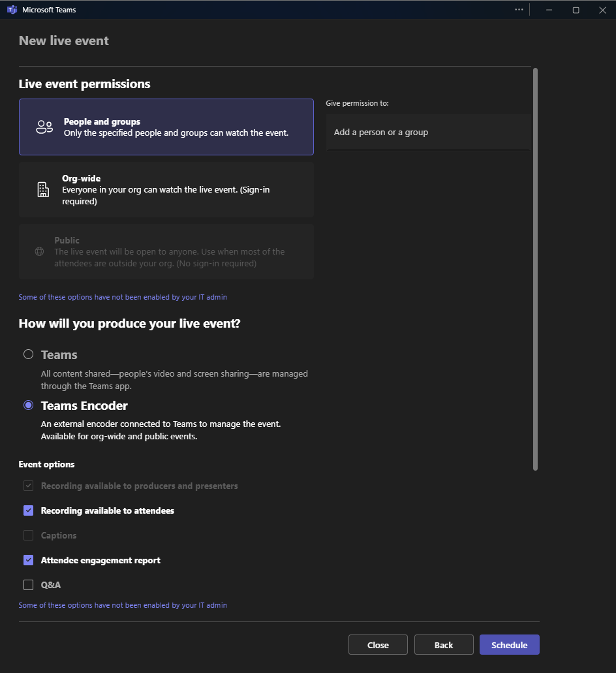Click the vertical scrollbar of the form
This screenshot has width=616, height=673.
(x=536, y=268)
